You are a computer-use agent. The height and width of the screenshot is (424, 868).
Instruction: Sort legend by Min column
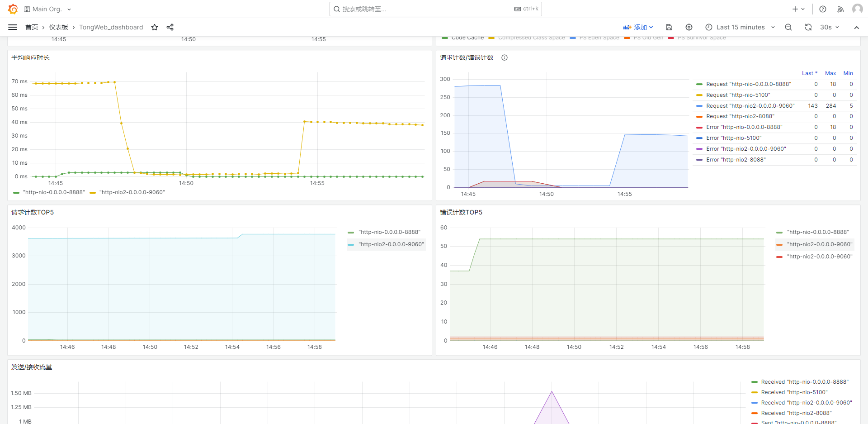click(x=848, y=73)
